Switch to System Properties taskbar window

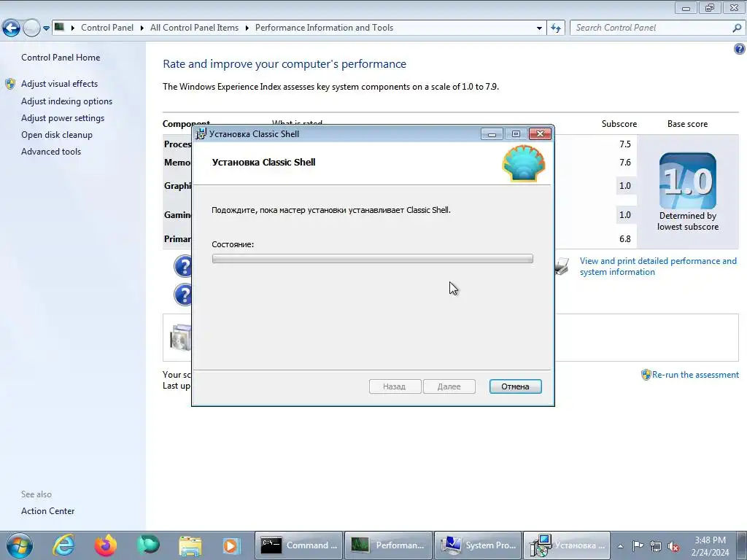tap(478, 545)
